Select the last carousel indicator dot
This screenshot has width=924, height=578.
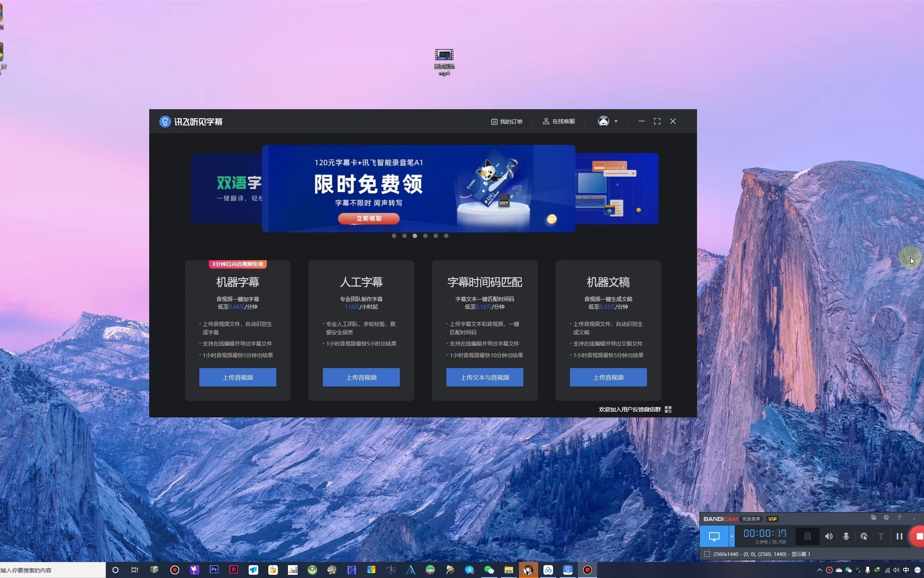click(x=446, y=236)
